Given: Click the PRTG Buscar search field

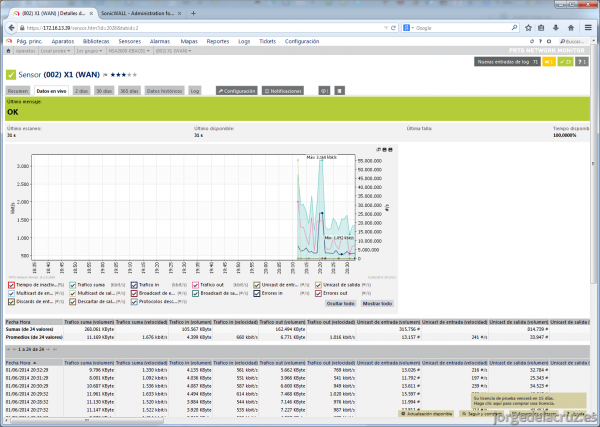Looking at the screenshot, I should [573, 41].
